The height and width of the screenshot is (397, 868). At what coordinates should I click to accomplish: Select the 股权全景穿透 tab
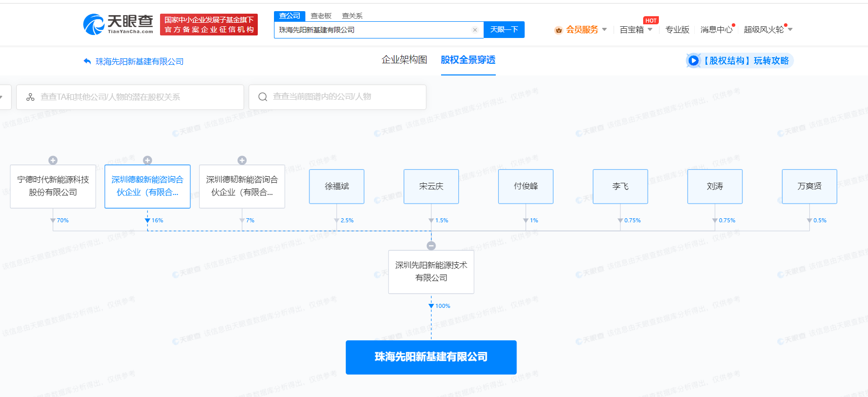click(468, 60)
